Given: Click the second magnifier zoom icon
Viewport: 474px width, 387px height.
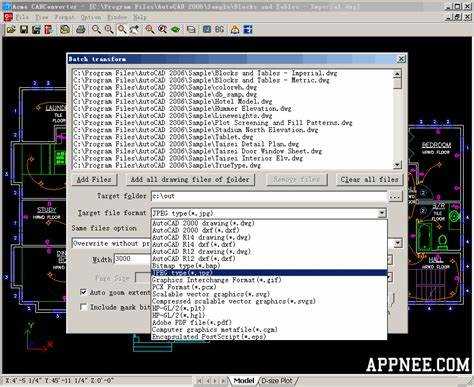Looking at the screenshot, I should click(109, 30).
